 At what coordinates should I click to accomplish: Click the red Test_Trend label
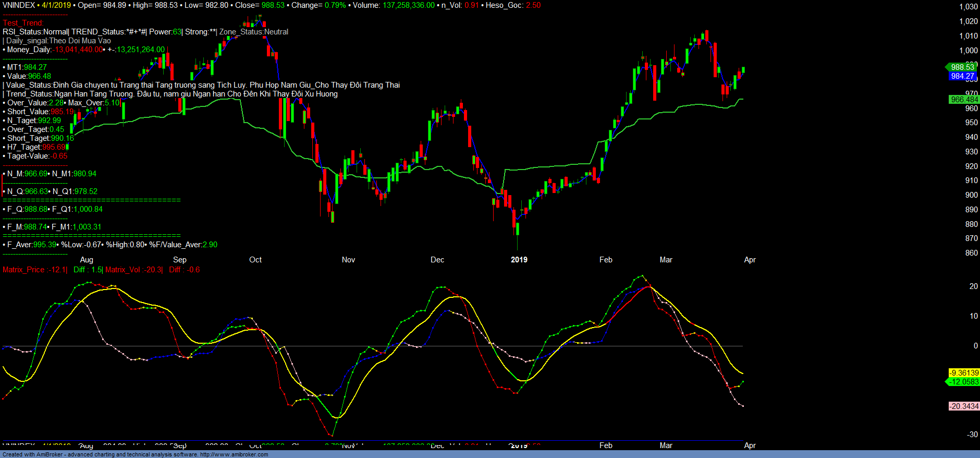tap(23, 23)
